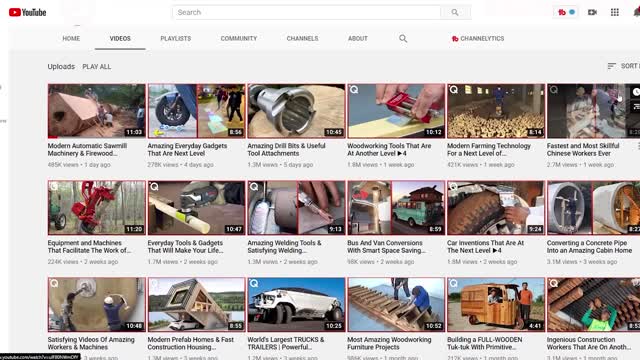The image size is (640, 360).
Task: Switch to the CHANNELS tab
Action: point(302,38)
